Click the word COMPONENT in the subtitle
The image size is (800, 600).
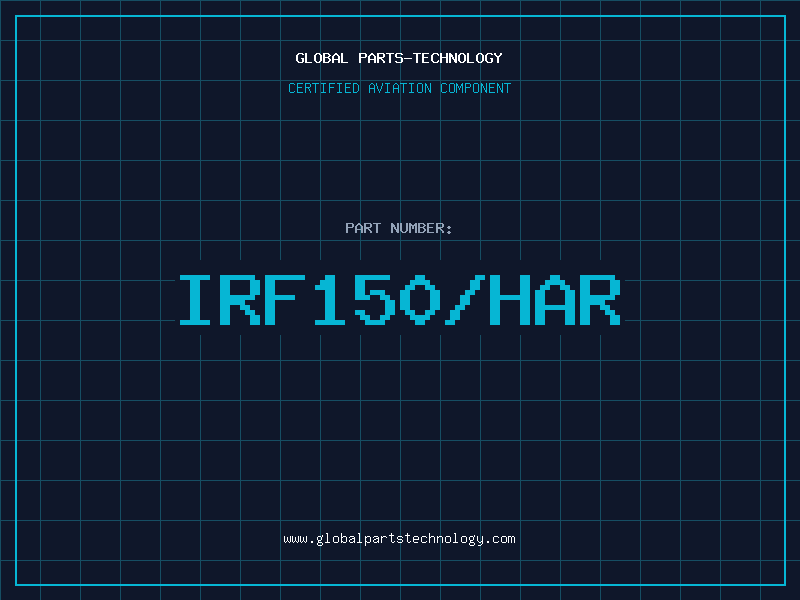coord(473,88)
